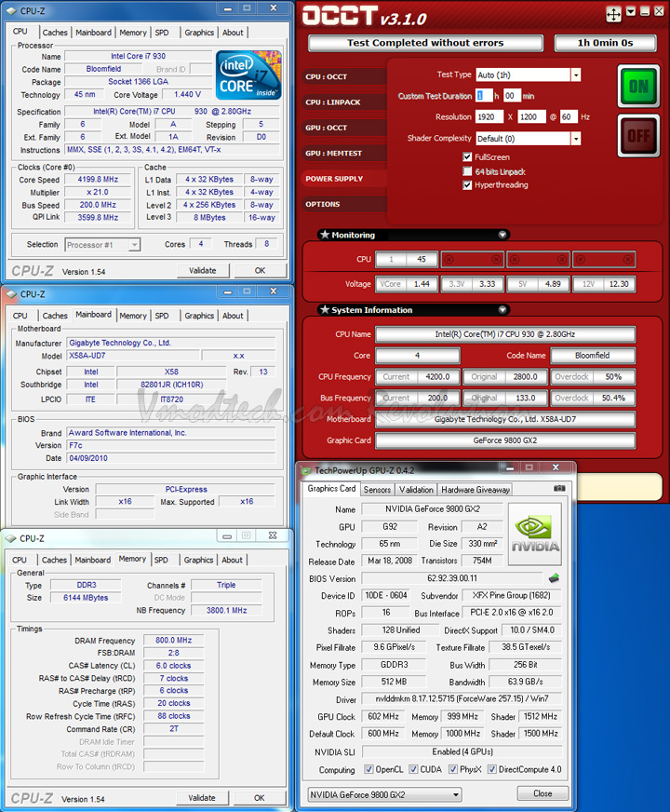
Task: Click the NVIDIA logo in GPU-Z
Action: (x=535, y=534)
